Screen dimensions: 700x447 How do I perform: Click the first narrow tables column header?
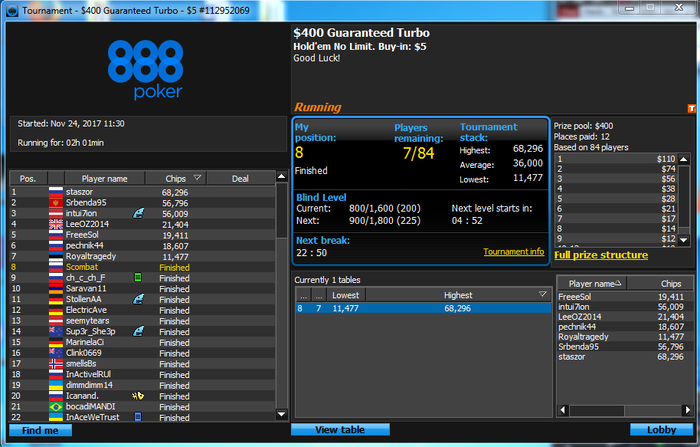pos(303,295)
